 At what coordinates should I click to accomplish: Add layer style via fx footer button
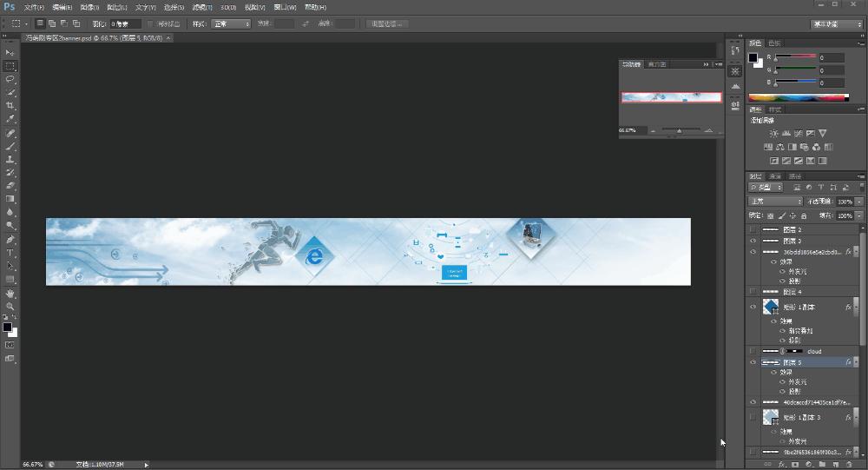pyautogui.click(x=782, y=465)
